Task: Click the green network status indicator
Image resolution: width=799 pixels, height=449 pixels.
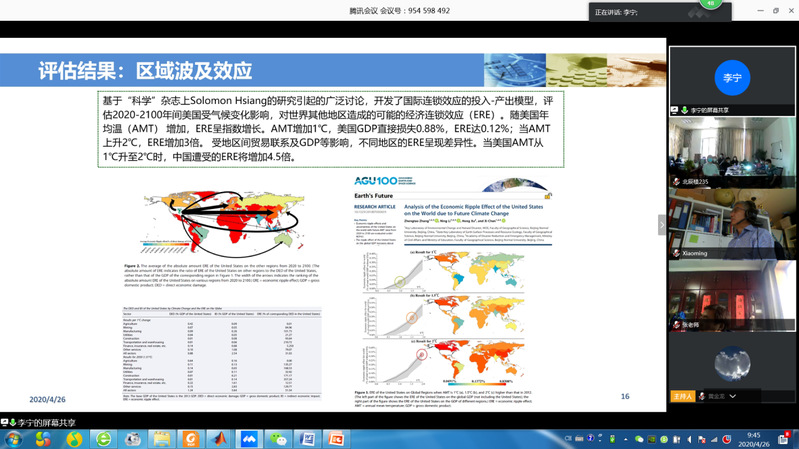Action: coord(712,5)
